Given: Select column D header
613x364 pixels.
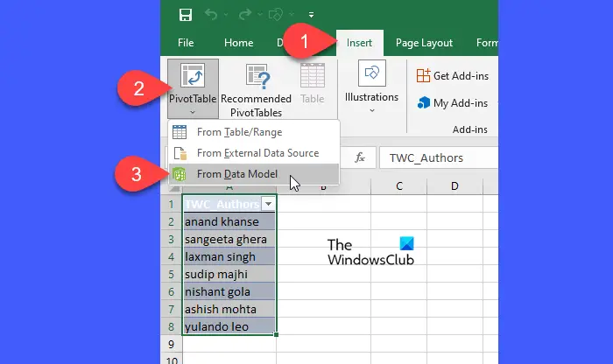Looking at the screenshot, I should [x=454, y=186].
